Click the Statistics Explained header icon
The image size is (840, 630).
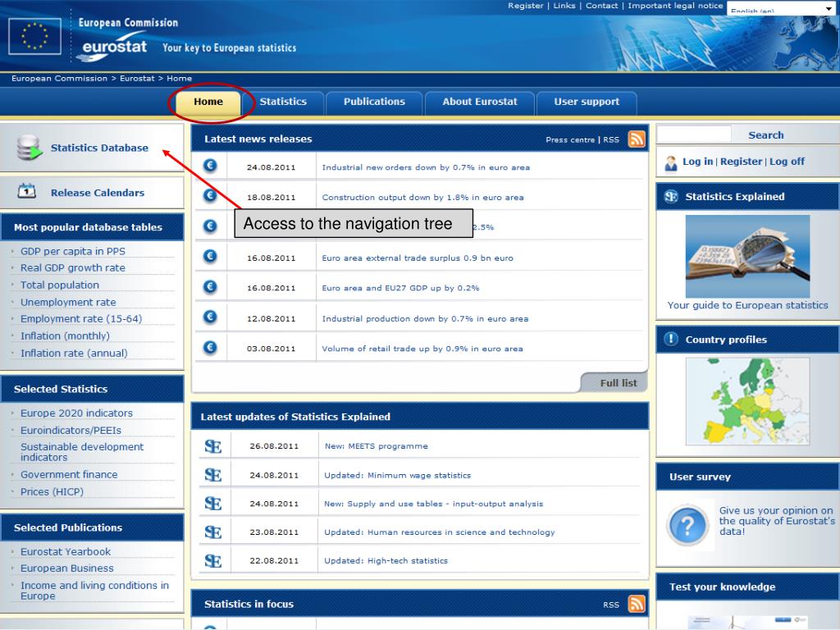click(x=671, y=197)
